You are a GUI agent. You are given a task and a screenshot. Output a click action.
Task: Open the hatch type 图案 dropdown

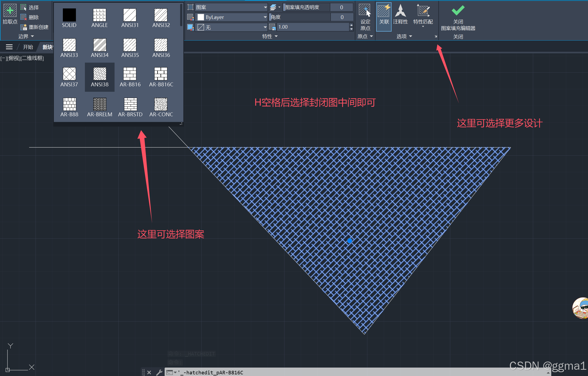tap(265, 7)
